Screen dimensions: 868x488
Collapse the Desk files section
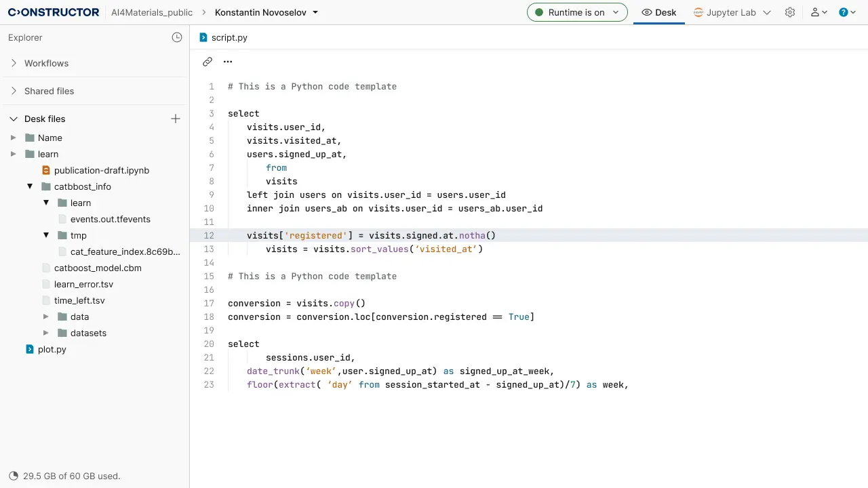(x=14, y=119)
